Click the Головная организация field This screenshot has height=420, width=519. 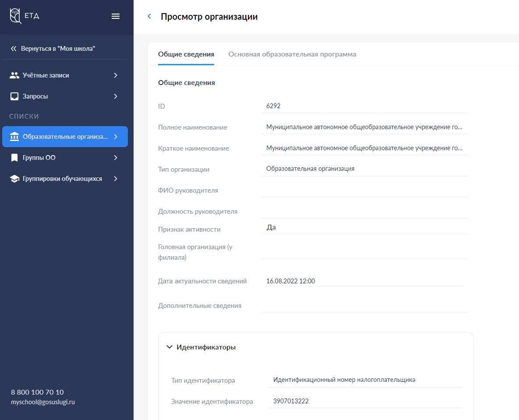[364, 251]
